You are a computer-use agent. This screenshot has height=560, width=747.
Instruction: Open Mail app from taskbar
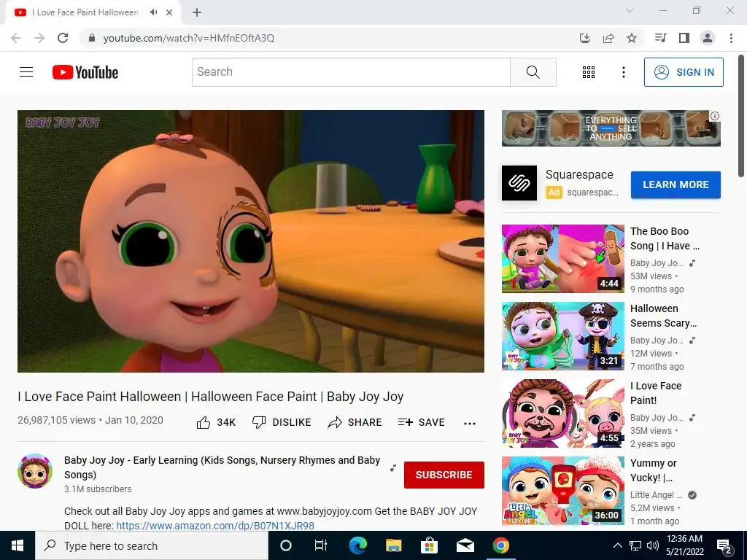pos(465,545)
